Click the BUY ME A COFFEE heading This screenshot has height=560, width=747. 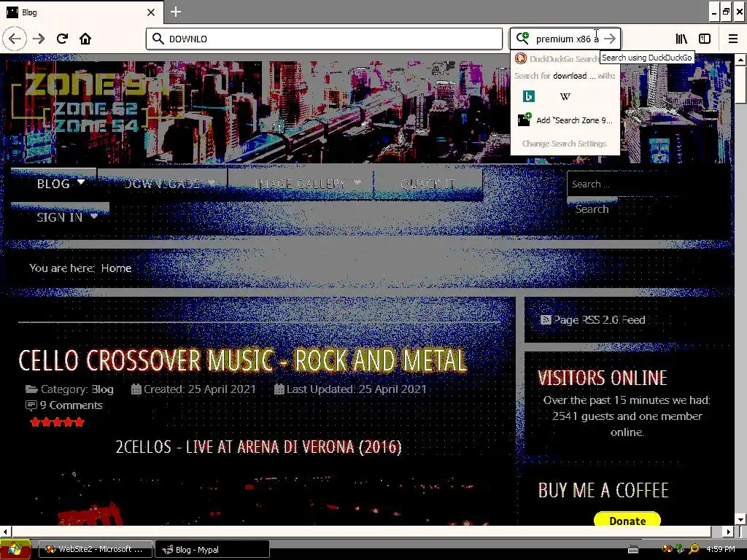click(603, 491)
